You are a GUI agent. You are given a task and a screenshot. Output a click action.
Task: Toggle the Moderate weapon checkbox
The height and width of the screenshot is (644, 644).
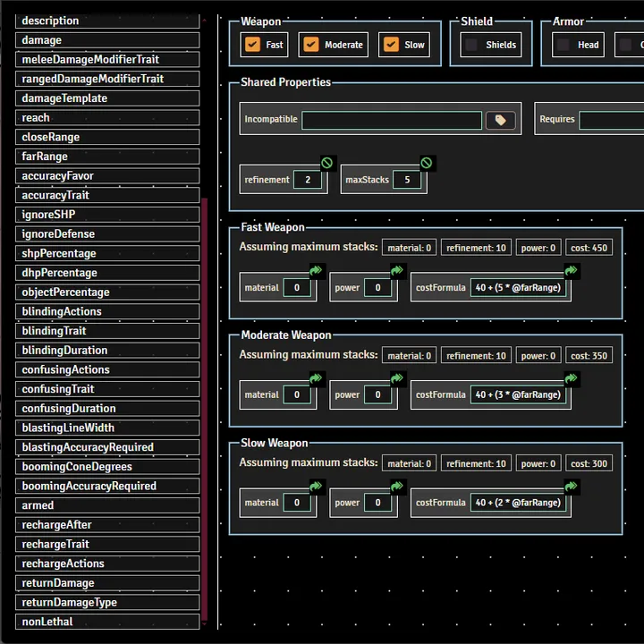pos(311,45)
